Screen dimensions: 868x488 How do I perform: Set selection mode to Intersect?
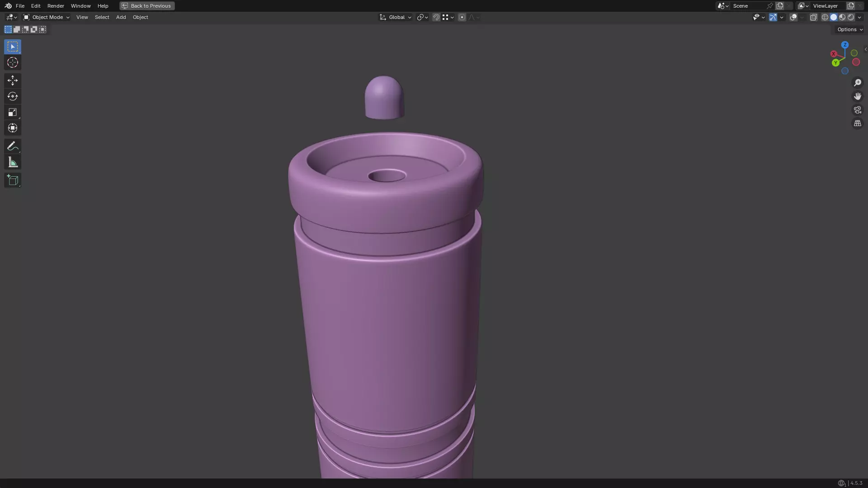pyautogui.click(x=42, y=29)
